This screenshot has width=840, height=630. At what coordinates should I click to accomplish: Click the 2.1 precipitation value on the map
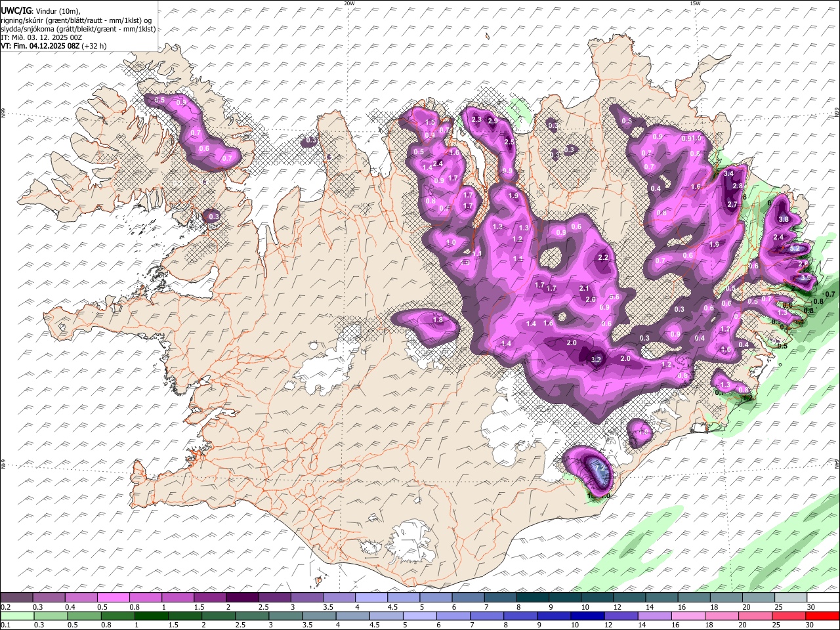click(x=584, y=288)
